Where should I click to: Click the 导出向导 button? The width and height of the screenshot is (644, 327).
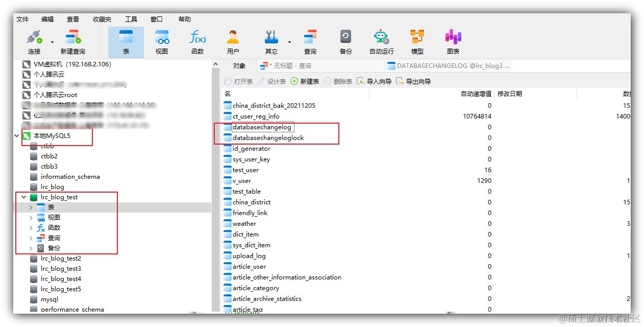(x=413, y=81)
